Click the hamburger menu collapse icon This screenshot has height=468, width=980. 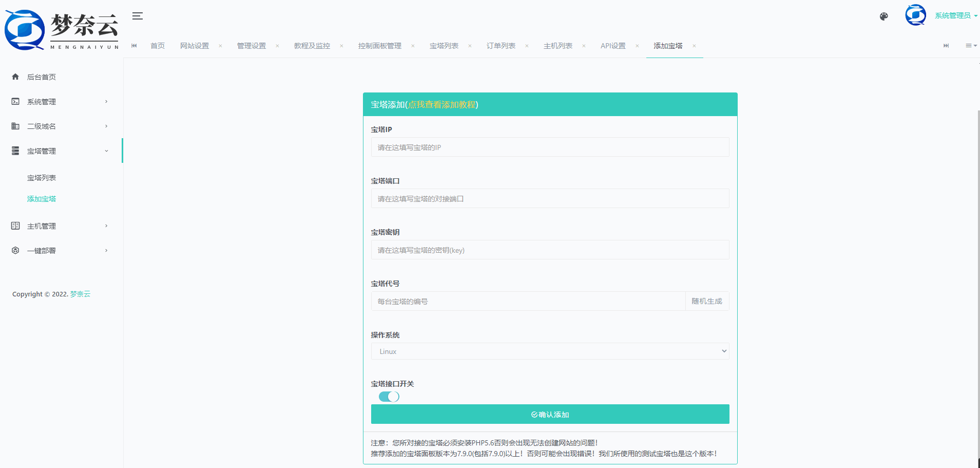click(x=137, y=16)
